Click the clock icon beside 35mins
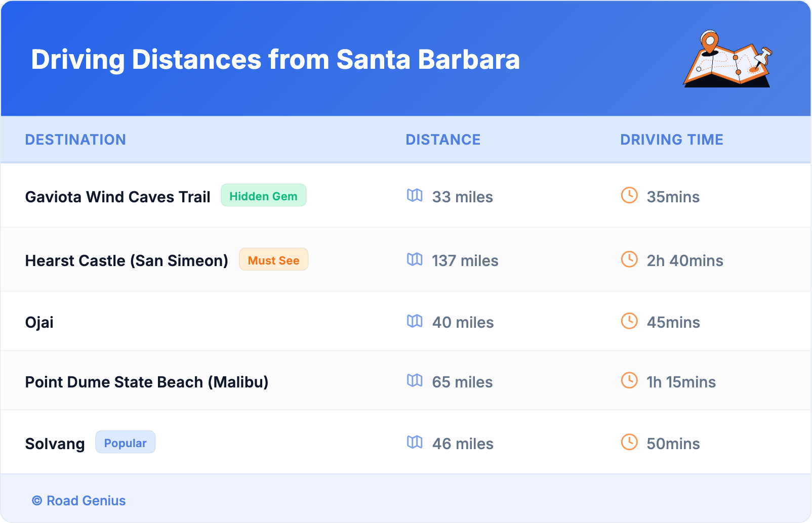Screen dimensions: 812x523 629,195
